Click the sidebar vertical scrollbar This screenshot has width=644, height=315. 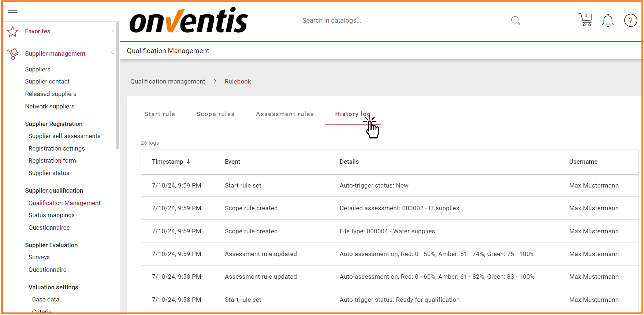[x=118, y=92]
